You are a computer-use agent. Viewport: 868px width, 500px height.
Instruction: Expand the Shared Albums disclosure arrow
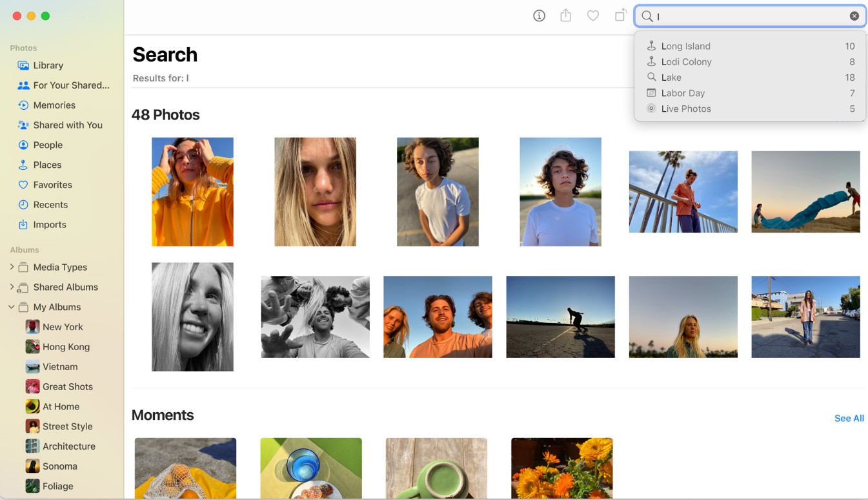point(12,287)
